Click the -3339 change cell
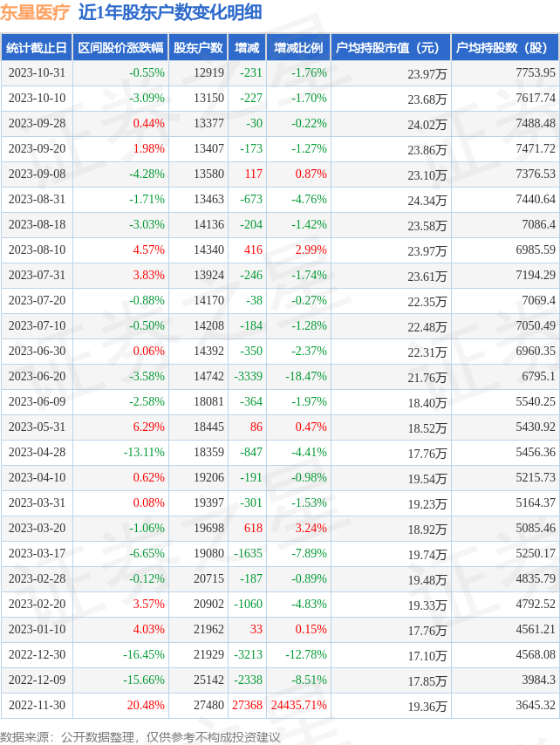 (248, 376)
